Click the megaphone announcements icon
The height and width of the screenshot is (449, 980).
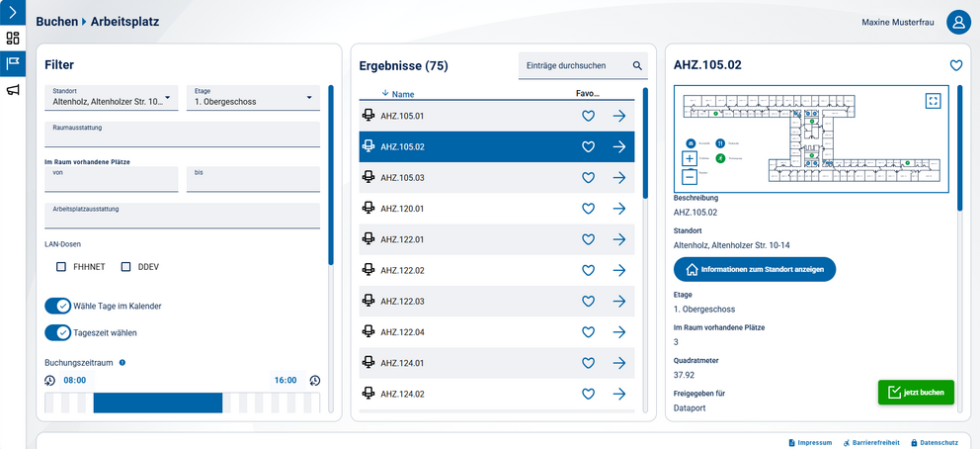pyautogui.click(x=13, y=90)
